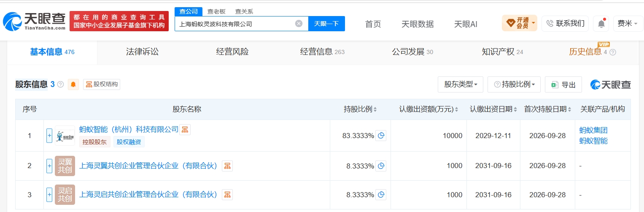This screenshot has width=644, height=212.
Task: Open the 蚂蚁智能 related organization link
Action: coord(593,141)
